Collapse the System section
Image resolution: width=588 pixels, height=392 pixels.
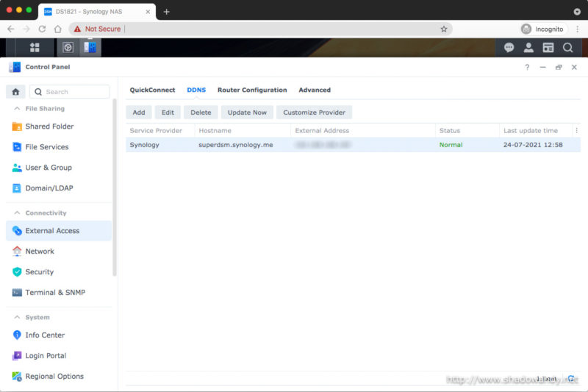(17, 317)
